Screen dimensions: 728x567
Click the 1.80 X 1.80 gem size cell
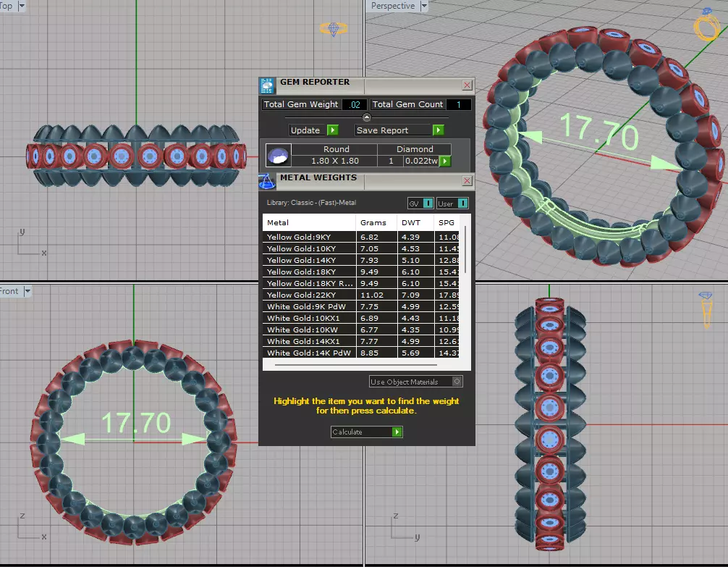pos(335,161)
